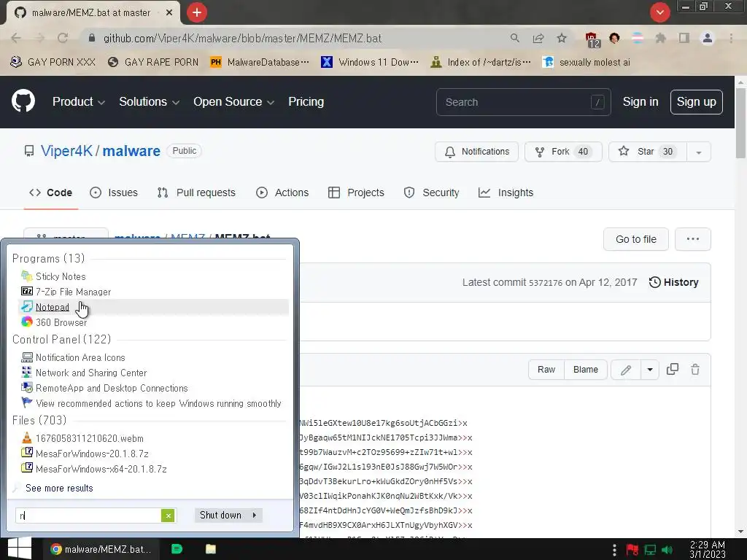Switch to the Issues tab

click(x=114, y=192)
